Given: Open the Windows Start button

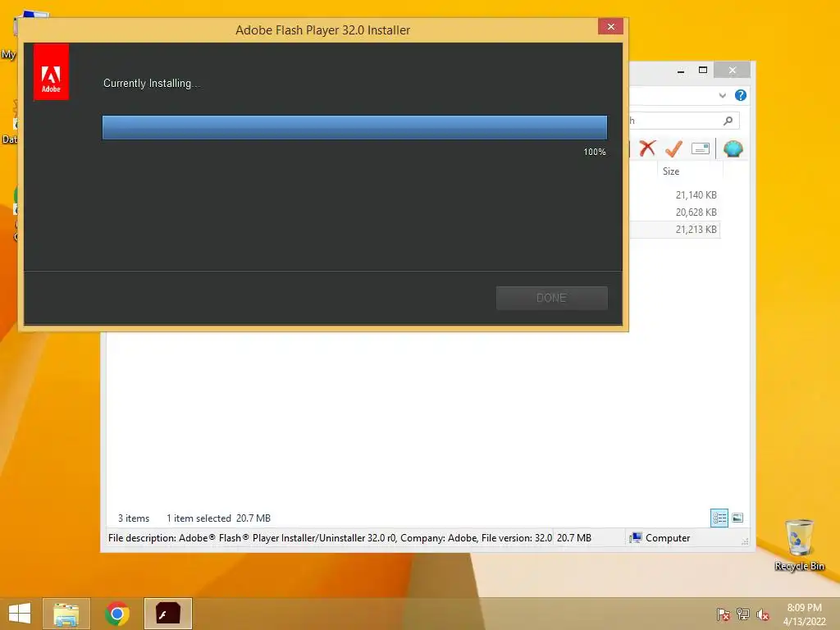Looking at the screenshot, I should pos(20,614).
